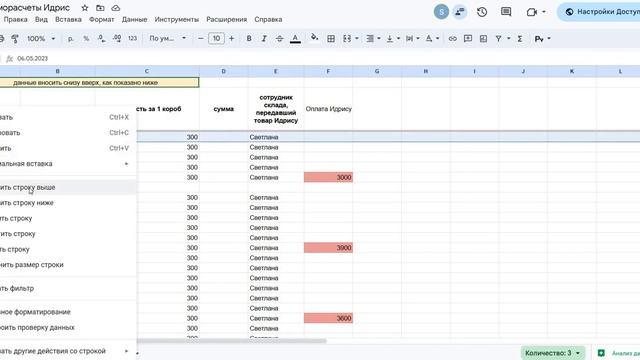This screenshot has width=640, height=360.
Task: Open fill color picker
Action: (314, 38)
